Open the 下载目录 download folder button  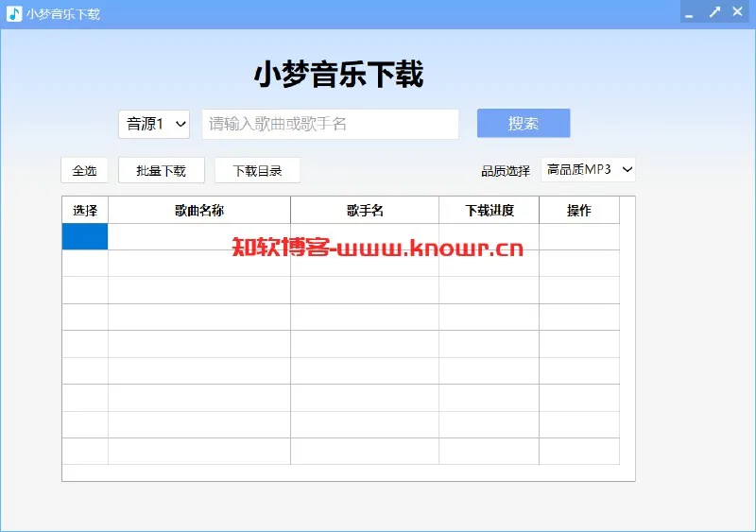pyautogui.click(x=257, y=170)
